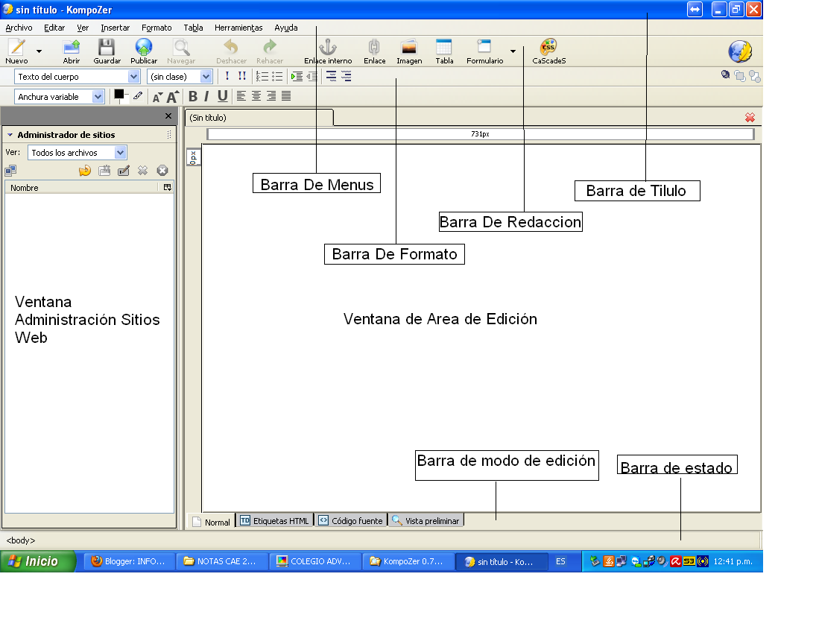Justify the text alignment
Viewport: 816px width, 644px height.
click(286, 96)
